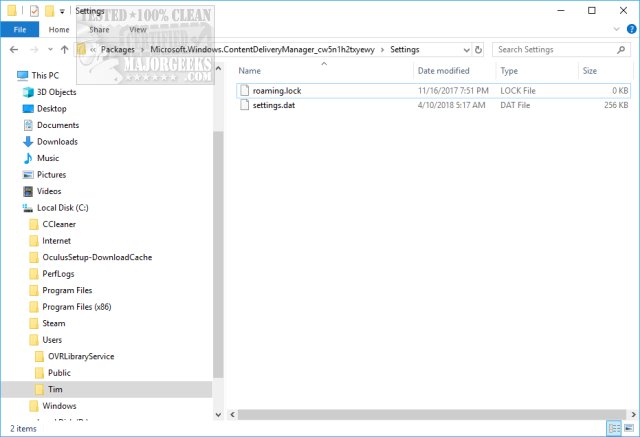Viewport: 640px width, 437px height.
Task: Click navigation pane scroll down arrow
Action: point(218,415)
